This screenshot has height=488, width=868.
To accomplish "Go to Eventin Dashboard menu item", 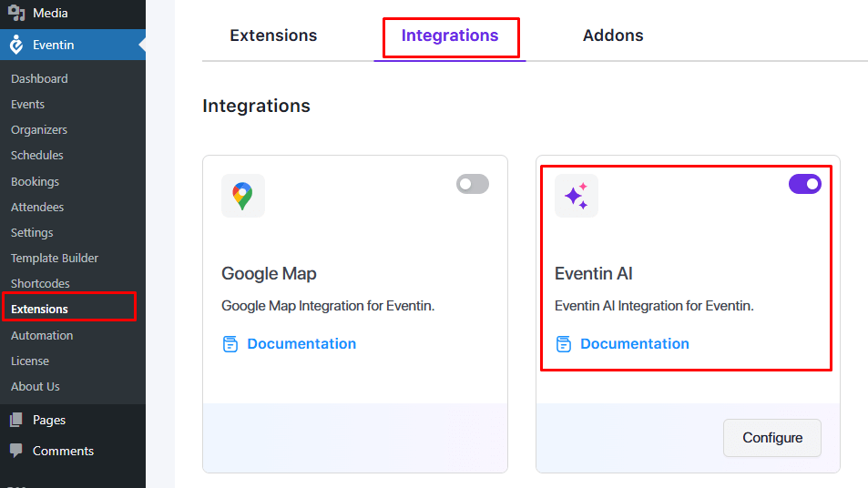I will point(39,79).
